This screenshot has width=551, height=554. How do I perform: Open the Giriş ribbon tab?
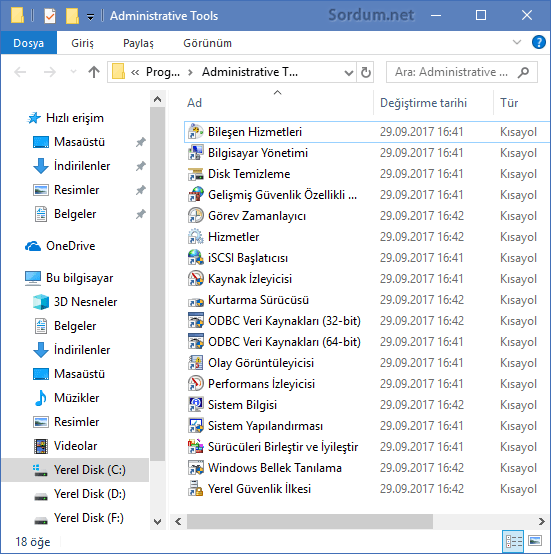[x=82, y=43]
